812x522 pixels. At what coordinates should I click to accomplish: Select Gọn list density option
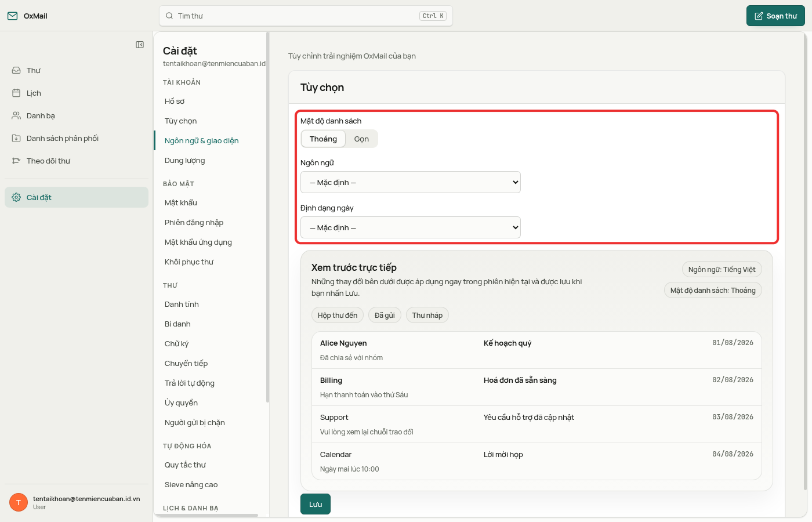[x=361, y=139]
